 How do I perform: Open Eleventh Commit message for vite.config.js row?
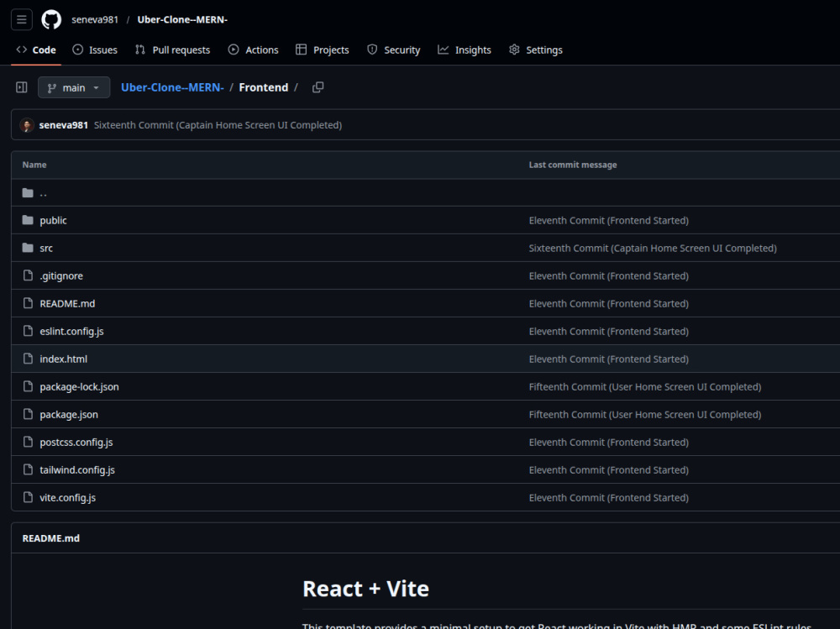[608, 498]
